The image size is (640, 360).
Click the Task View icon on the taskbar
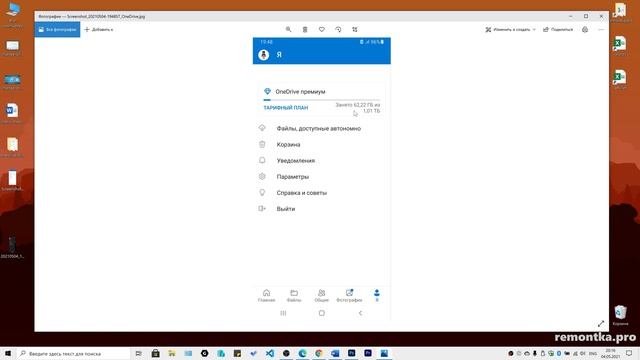point(139,353)
